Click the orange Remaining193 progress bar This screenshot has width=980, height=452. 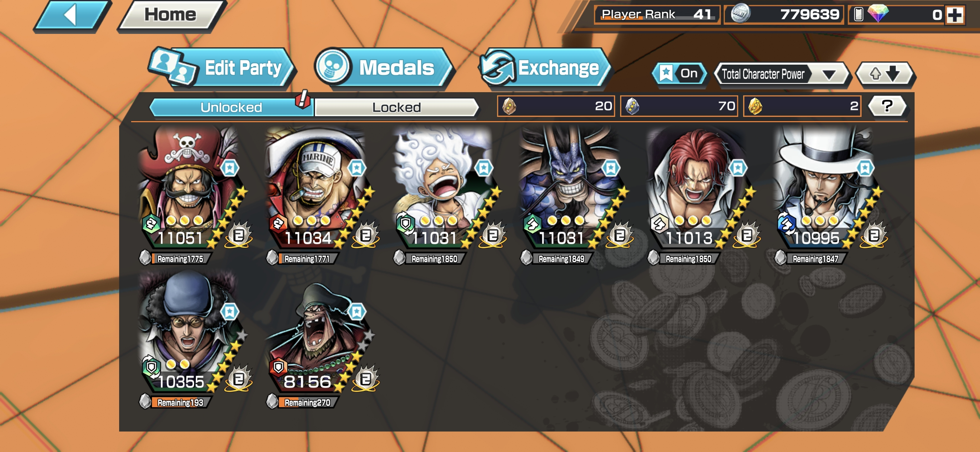(180, 402)
